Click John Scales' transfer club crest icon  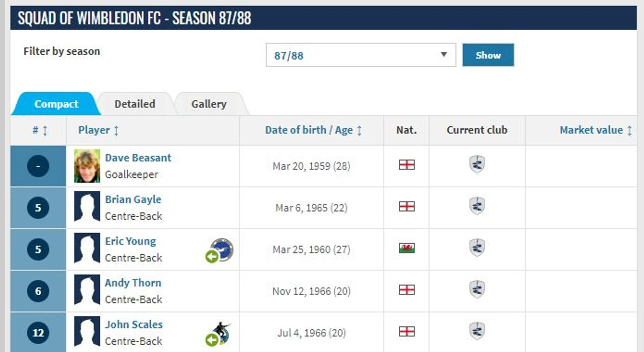220,333
